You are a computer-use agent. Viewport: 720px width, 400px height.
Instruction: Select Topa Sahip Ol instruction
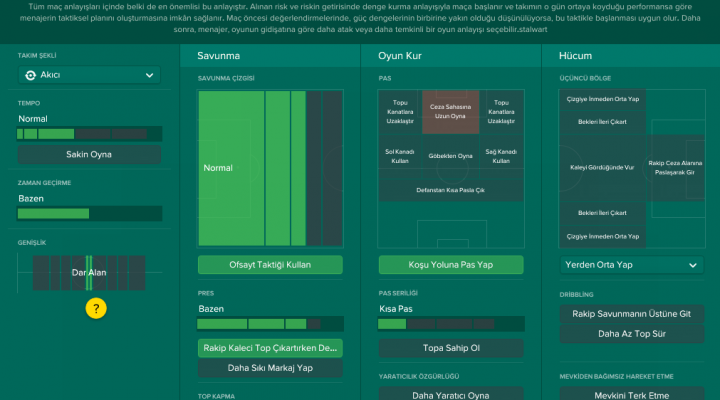[450, 348]
